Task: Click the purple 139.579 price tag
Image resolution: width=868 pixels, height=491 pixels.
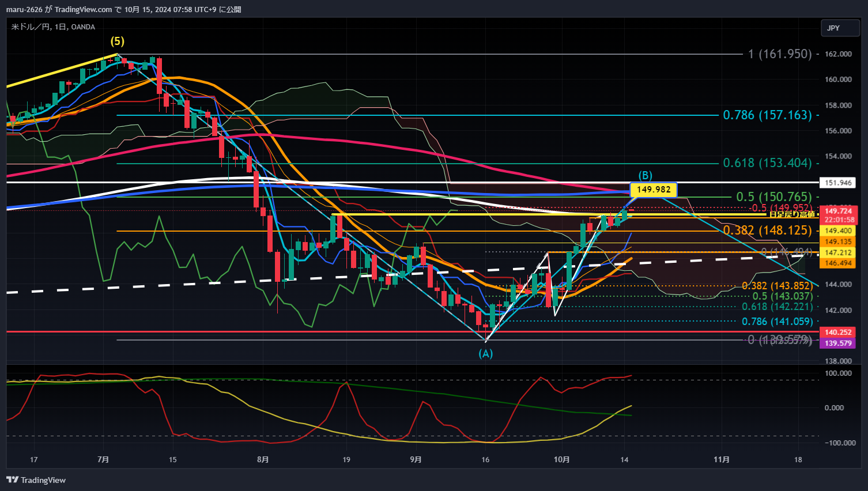Action: pyautogui.click(x=838, y=343)
